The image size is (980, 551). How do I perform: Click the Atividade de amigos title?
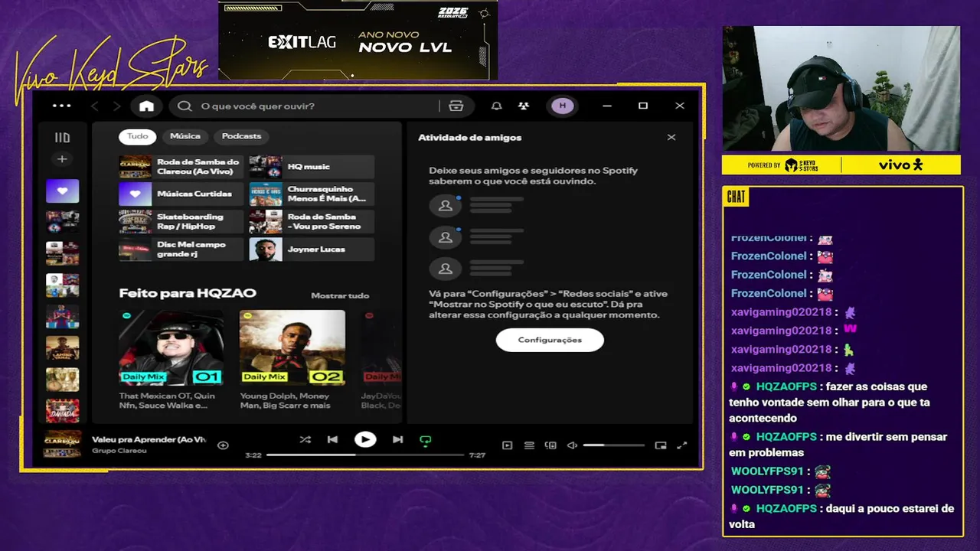(469, 138)
